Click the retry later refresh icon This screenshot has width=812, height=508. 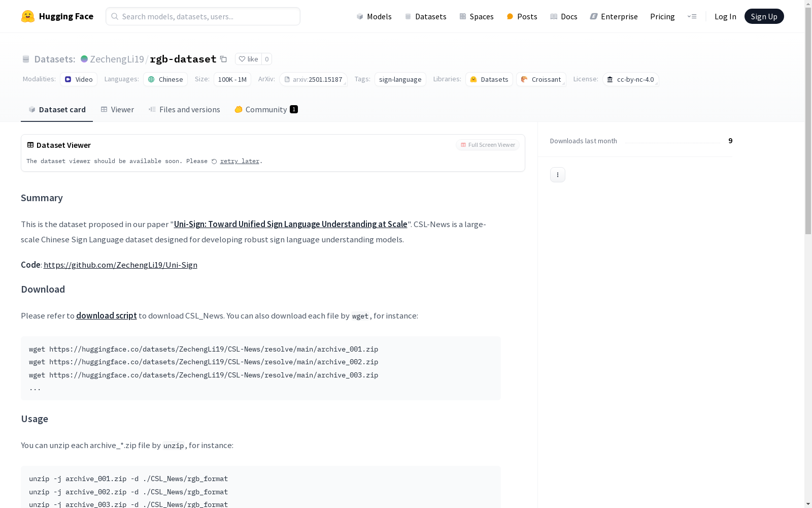point(214,162)
